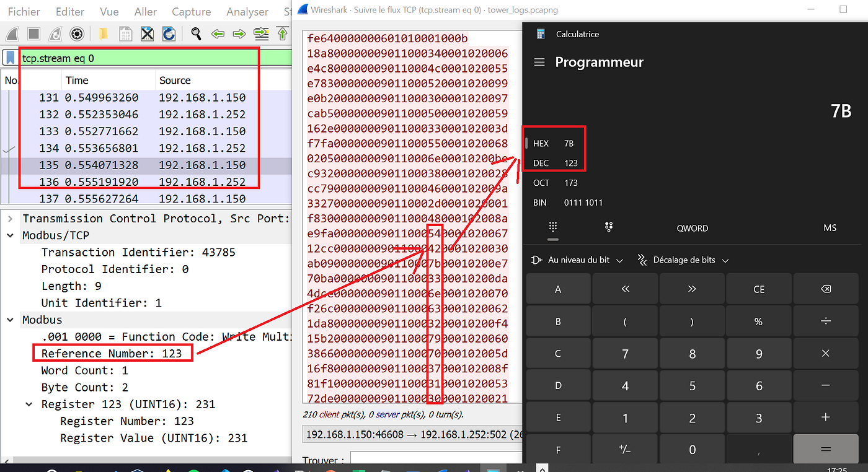Click the divide operator key
Viewport: 868px width, 472px height.
[825, 321]
